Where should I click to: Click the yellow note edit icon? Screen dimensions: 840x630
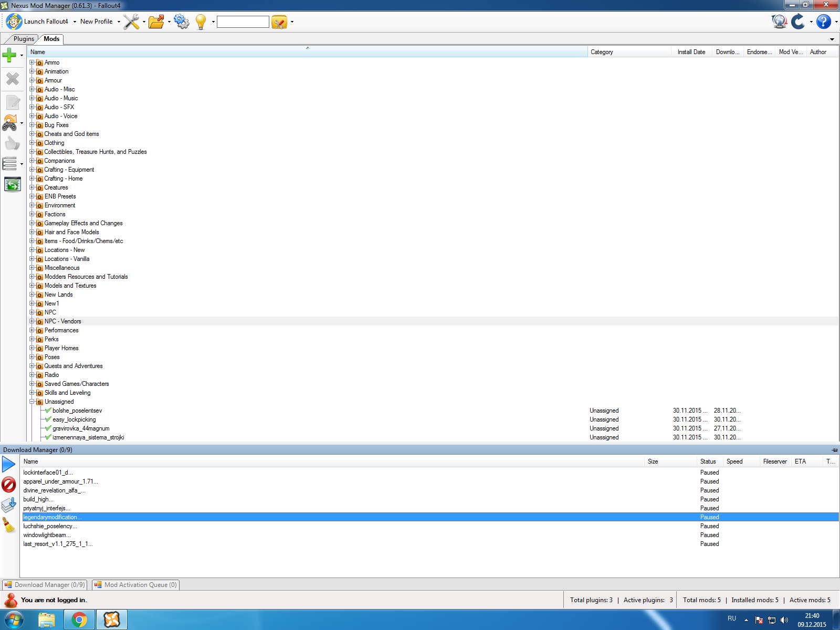[x=279, y=22]
